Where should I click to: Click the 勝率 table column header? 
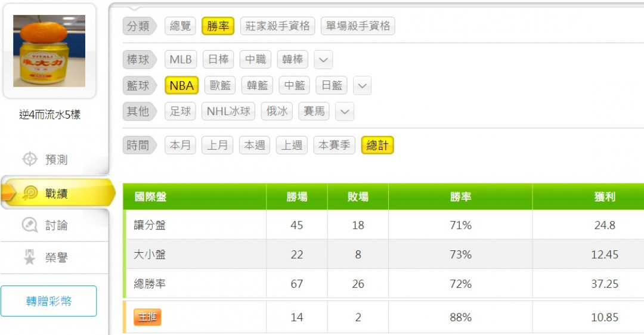pos(460,197)
